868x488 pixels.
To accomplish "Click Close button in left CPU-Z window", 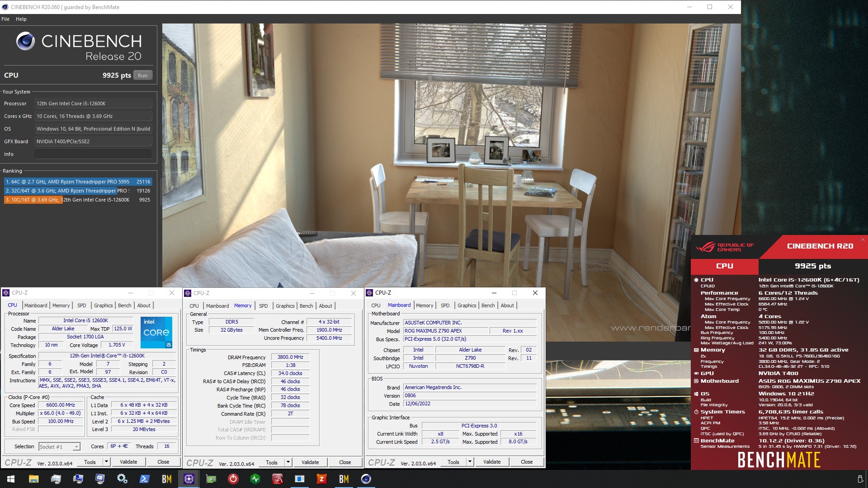I will 163,462.
